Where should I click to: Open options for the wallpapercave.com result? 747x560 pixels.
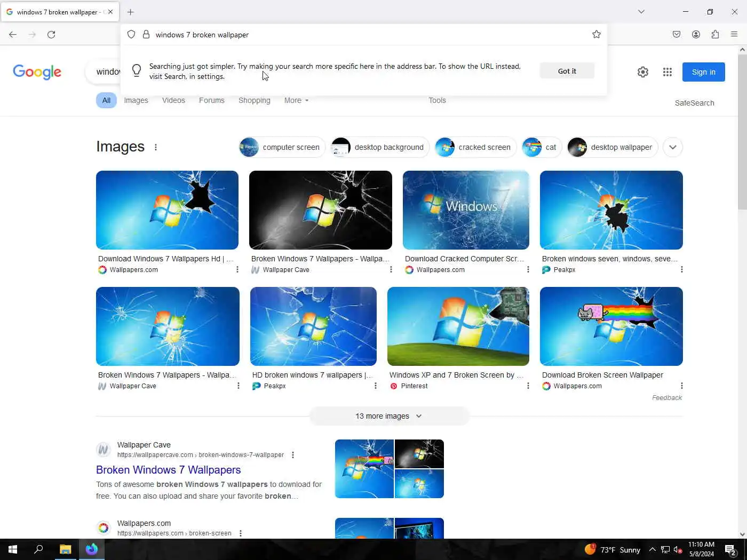tap(293, 455)
